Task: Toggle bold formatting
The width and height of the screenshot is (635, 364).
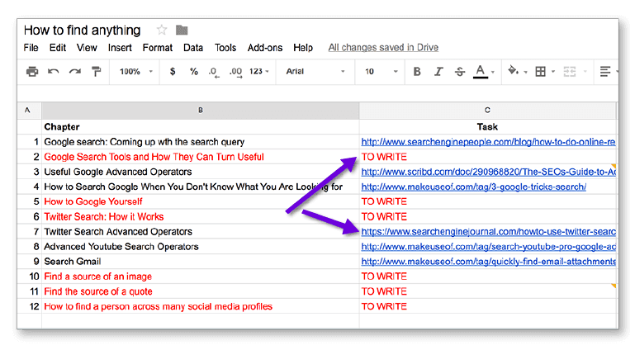Action: [417, 72]
